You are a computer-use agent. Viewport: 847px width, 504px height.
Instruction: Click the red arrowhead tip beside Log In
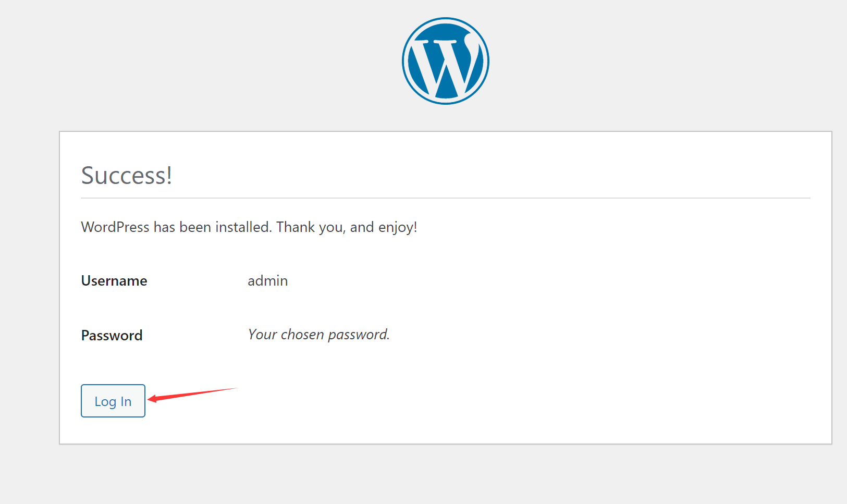(x=150, y=399)
